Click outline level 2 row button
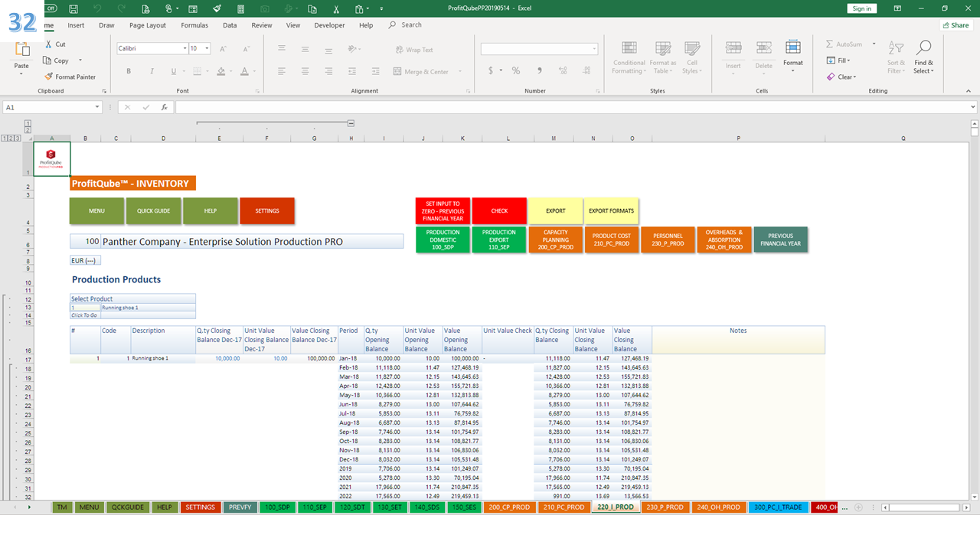The image size is (980, 551). click(11, 139)
